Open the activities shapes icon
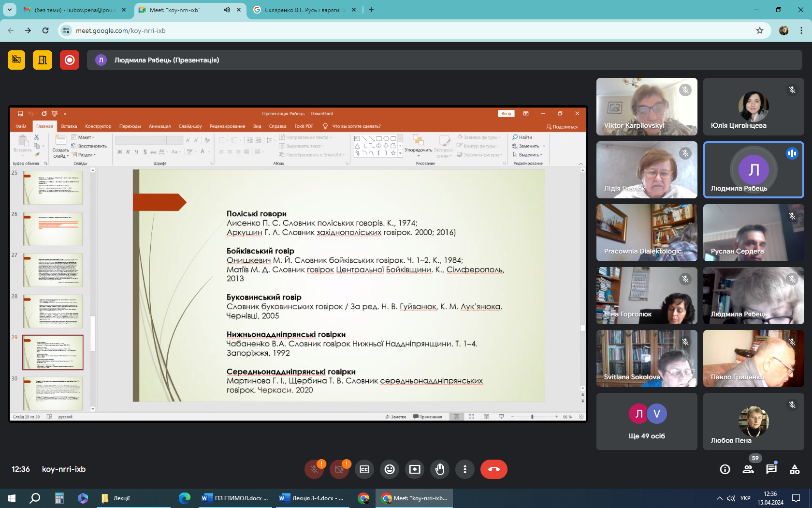The image size is (812, 508). pos(794,469)
